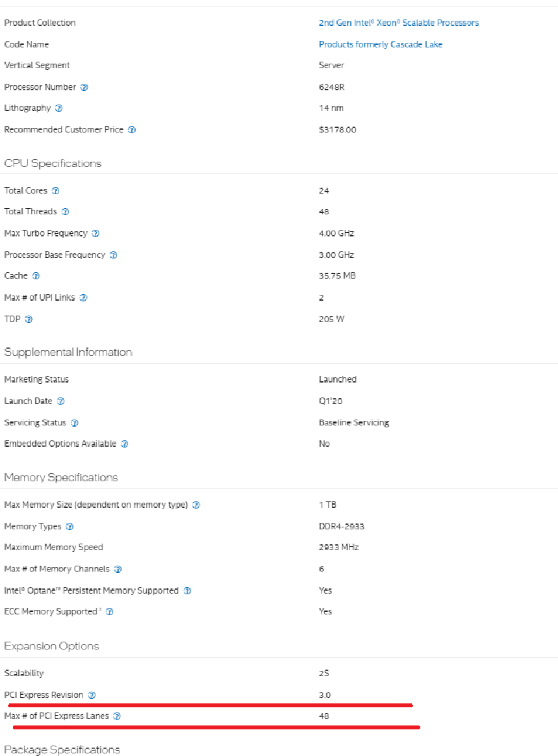This screenshot has height=756, width=558.
Task: Click the question icon beside TDP
Action: pyautogui.click(x=29, y=319)
